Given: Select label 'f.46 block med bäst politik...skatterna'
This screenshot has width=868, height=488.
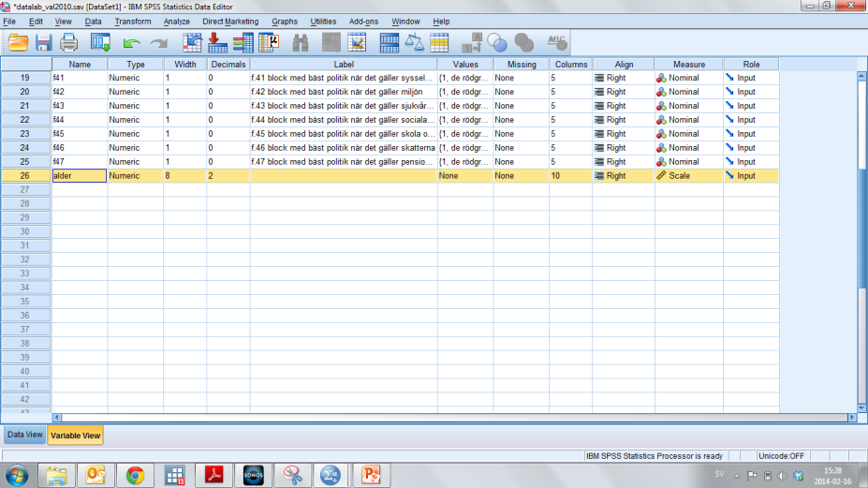Looking at the screenshot, I should coord(344,148).
